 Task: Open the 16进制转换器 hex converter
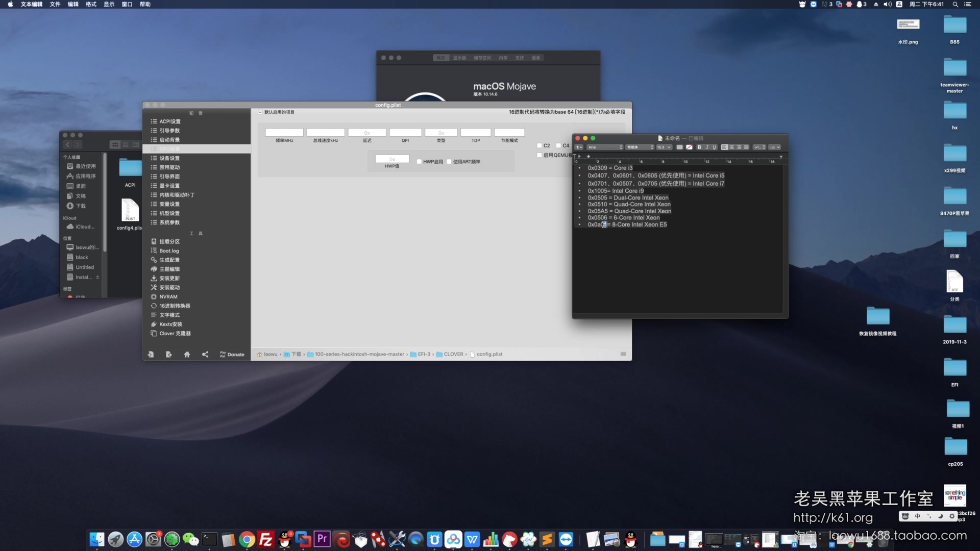[x=174, y=306]
